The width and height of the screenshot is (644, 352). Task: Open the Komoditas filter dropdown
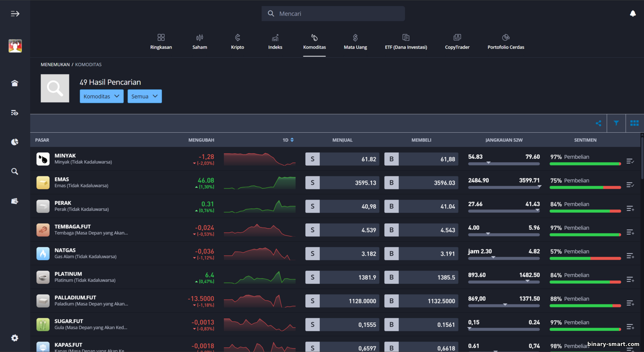(x=101, y=96)
